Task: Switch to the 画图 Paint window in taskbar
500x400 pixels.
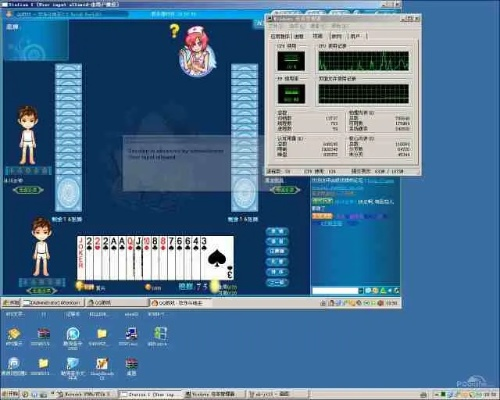Action: click(277, 394)
